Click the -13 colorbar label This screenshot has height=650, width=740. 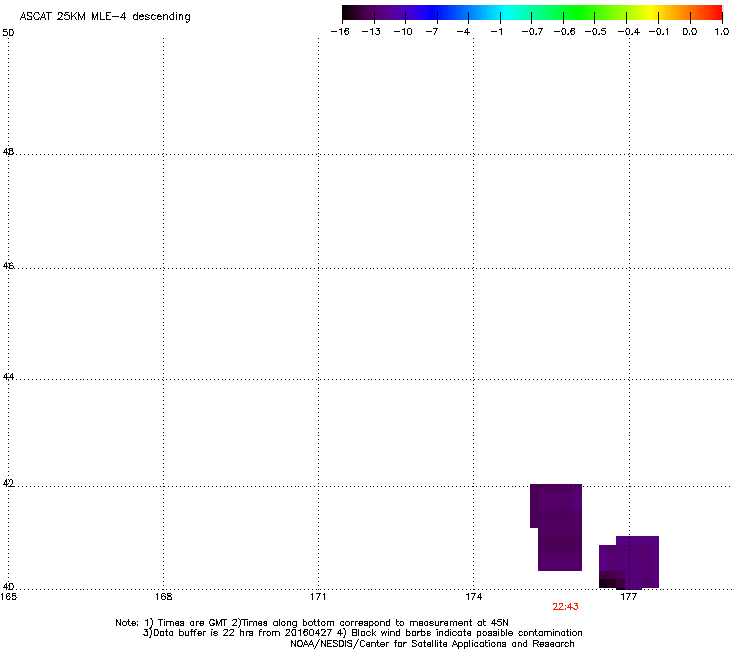(x=371, y=32)
